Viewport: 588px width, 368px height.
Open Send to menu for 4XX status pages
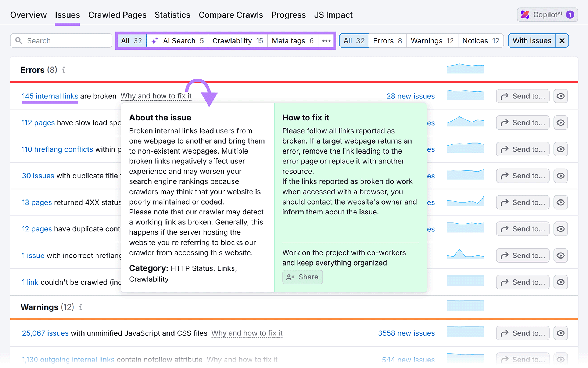[x=522, y=202]
